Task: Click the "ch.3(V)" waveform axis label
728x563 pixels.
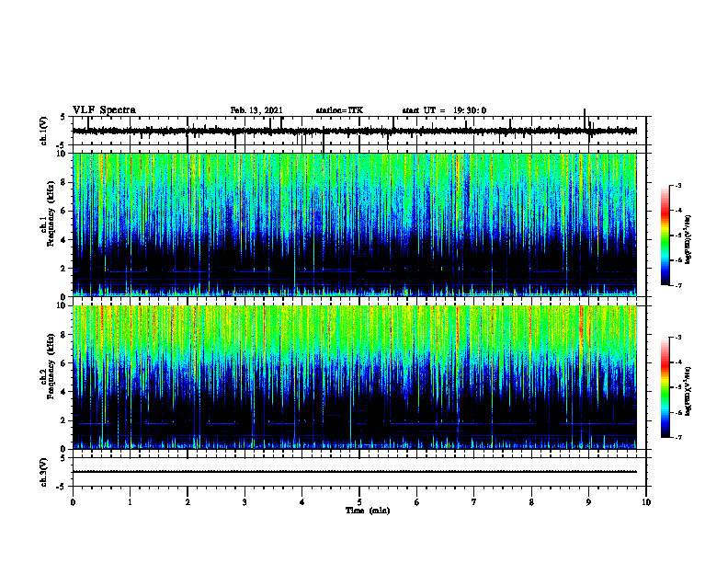Action: tap(44, 472)
